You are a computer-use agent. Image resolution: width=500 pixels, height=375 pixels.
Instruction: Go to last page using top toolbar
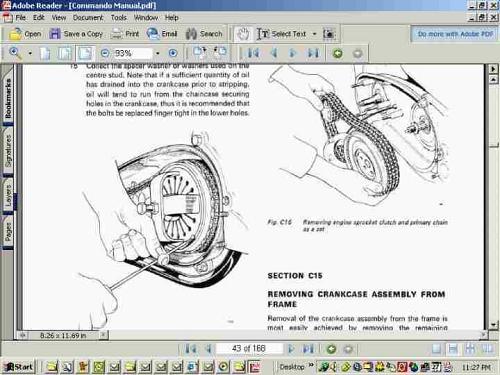[313, 53]
